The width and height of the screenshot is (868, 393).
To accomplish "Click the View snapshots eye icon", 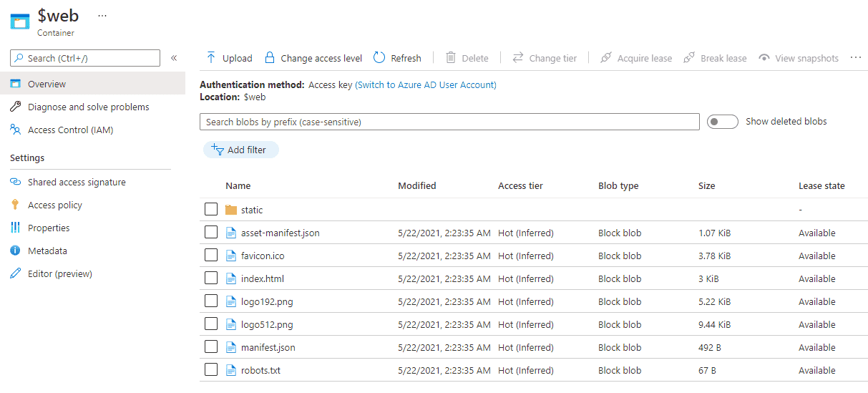I will click(764, 58).
